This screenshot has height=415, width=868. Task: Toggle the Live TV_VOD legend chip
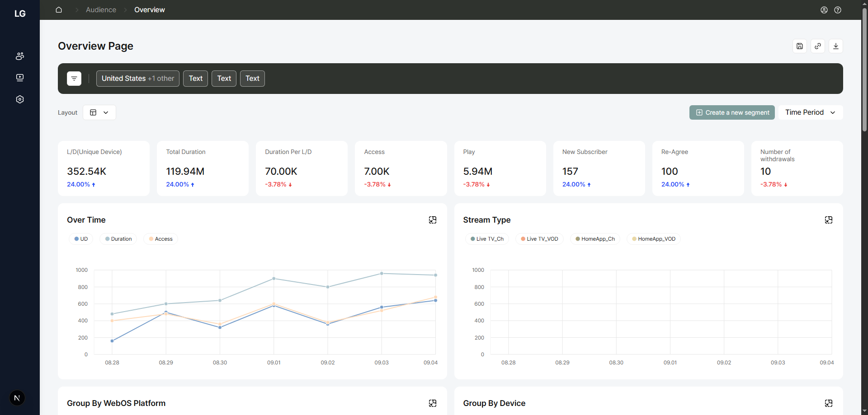point(539,239)
